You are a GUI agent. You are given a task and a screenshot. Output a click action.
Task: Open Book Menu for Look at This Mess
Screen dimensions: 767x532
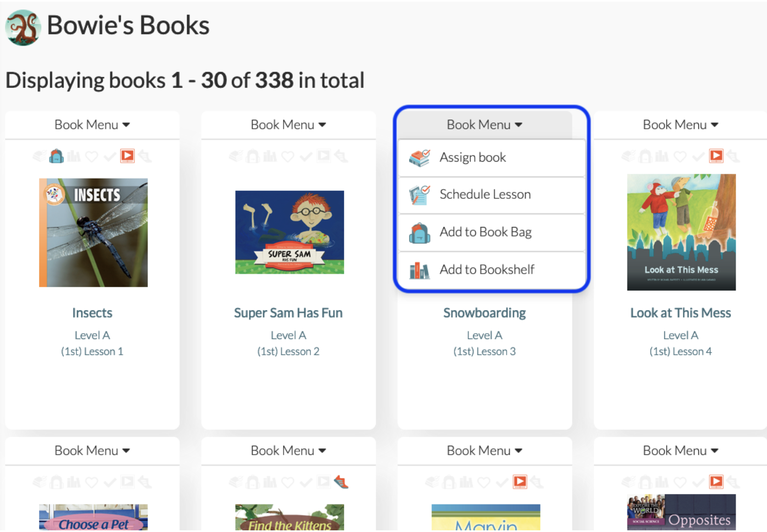pyautogui.click(x=680, y=125)
